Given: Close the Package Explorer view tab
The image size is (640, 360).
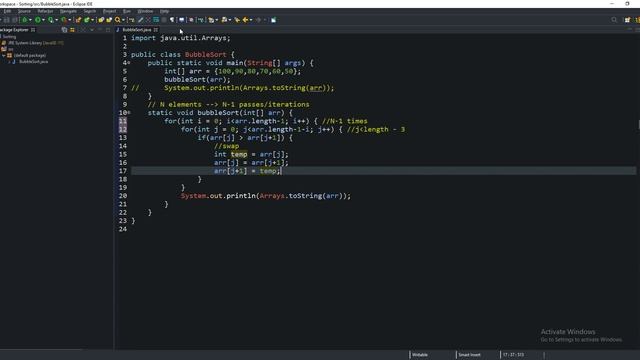Looking at the screenshot, I should (33, 30).
